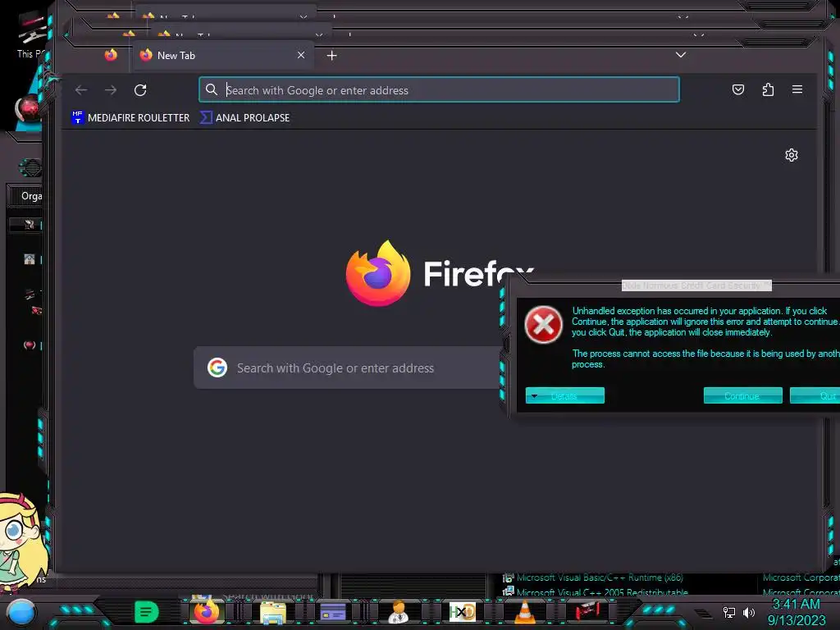
Task: Open the green chat app on taskbar
Action: pos(146,612)
